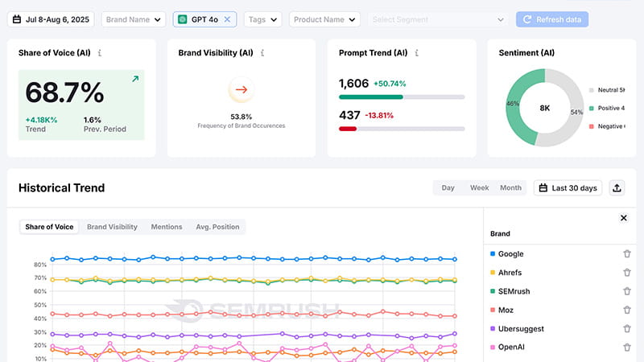Switch trend granularity to Month

pyautogui.click(x=510, y=188)
